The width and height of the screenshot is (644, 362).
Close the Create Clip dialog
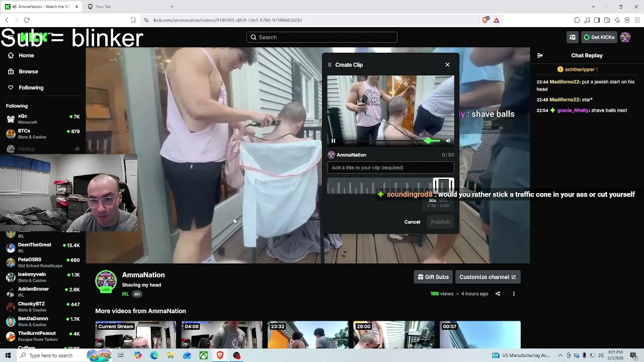[x=447, y=65]
